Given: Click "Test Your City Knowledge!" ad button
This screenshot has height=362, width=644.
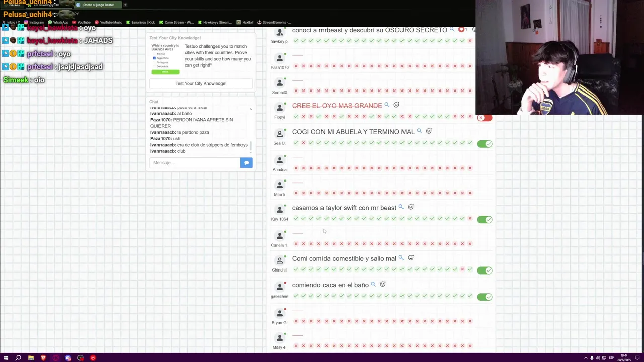Looking at the screenshot, I should 201,83.
